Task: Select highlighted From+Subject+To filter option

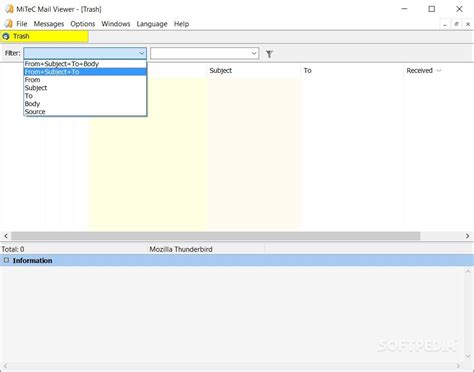Action: point(85,72)
